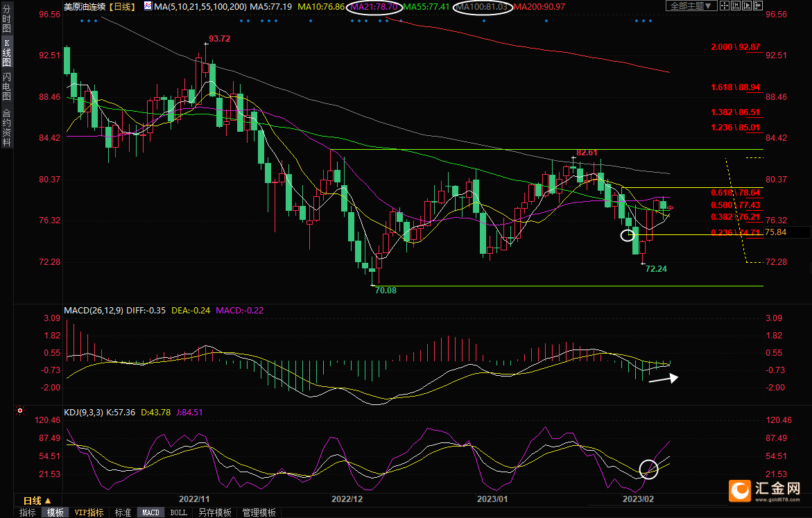Click the 2023/02 date marker
Viewport: 812px width, 518px height.
(x=638, y=499)
